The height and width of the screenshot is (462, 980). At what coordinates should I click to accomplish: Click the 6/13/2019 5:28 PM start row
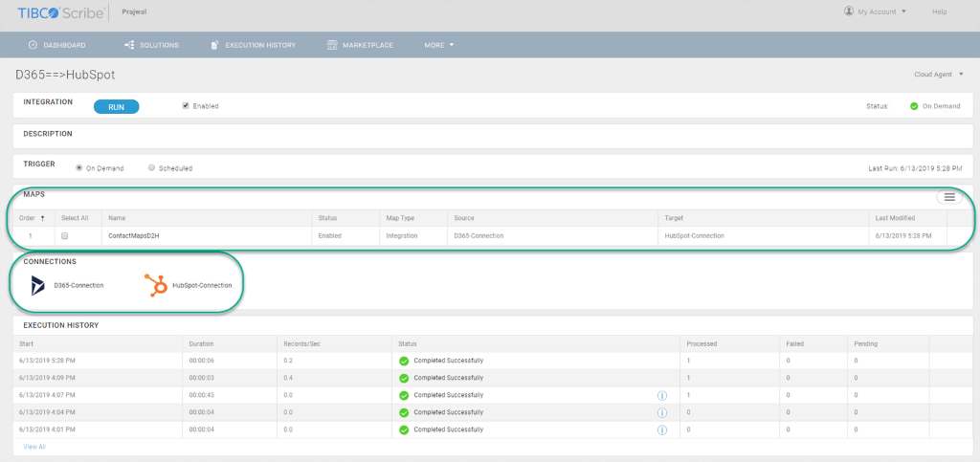coord(48,361)
